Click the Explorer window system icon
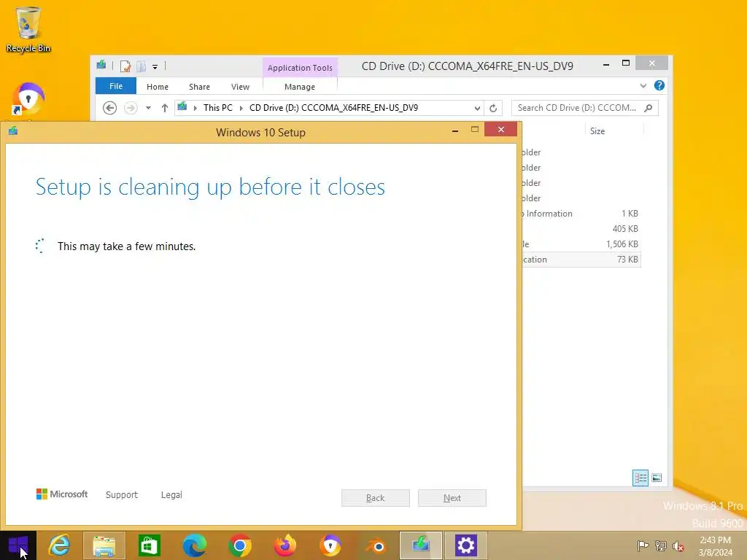747x560 pixels. [101, 65]
